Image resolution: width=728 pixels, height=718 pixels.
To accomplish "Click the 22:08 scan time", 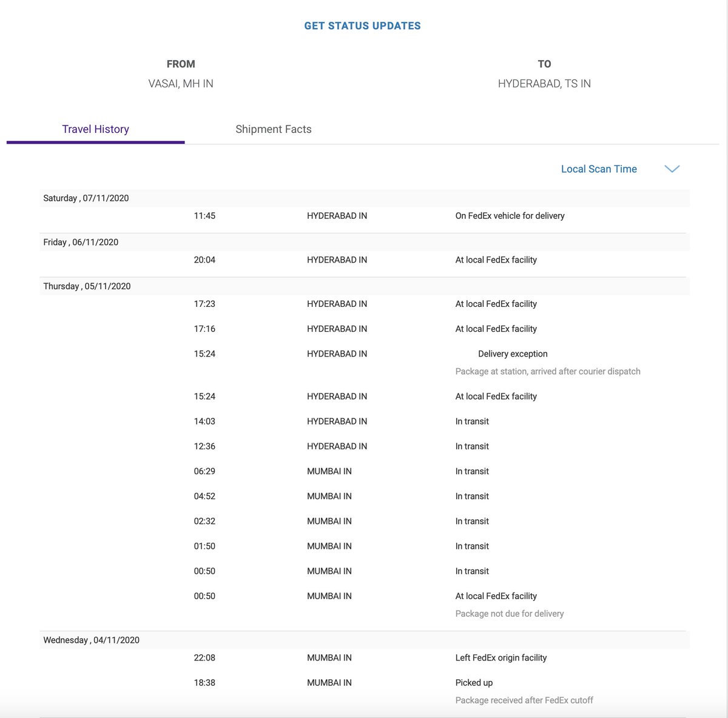I will pyautogui.click(x=204, y=657).
